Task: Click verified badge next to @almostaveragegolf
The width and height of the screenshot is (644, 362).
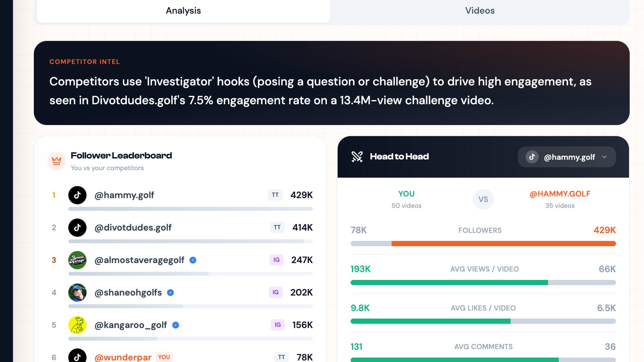Action: point(193,260)
